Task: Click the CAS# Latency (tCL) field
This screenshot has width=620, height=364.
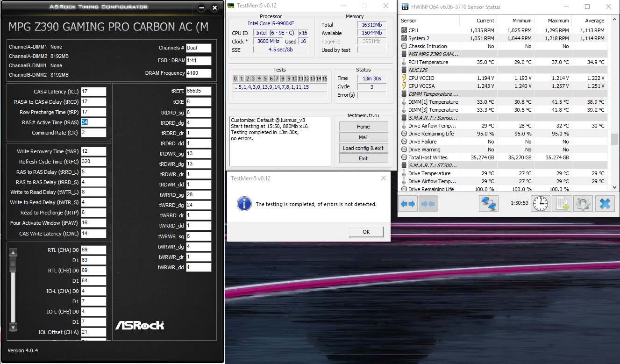Action: pyautogui.click(x=93, y=92)
